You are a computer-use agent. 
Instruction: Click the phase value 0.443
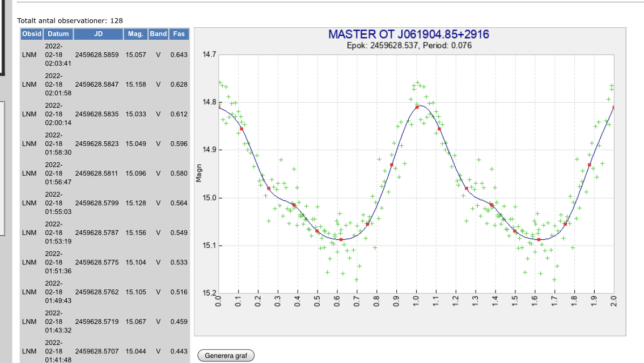pos(179,351)
